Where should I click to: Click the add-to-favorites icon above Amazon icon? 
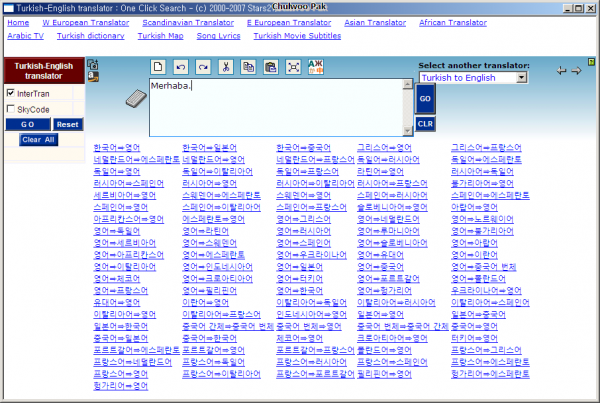(x=93, y=64)
